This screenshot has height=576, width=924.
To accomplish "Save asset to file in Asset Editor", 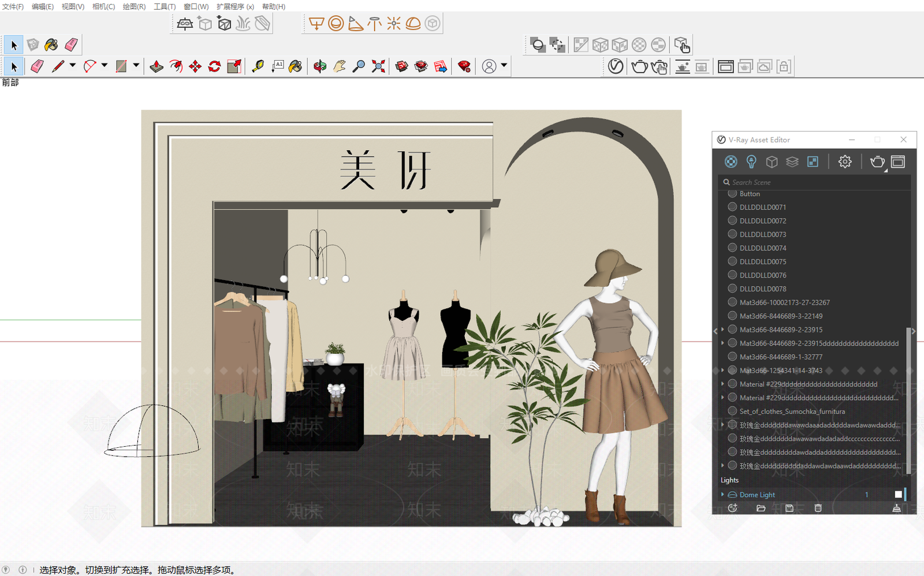I will (789, 508).
